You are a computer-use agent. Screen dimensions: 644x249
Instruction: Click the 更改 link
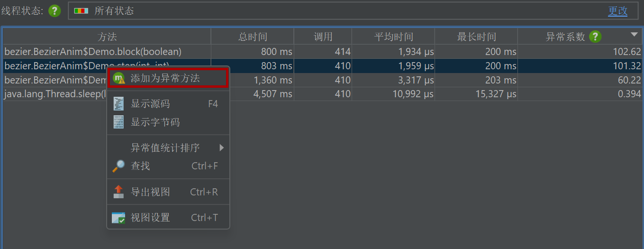pyautogui.click(x=618, y=11)
